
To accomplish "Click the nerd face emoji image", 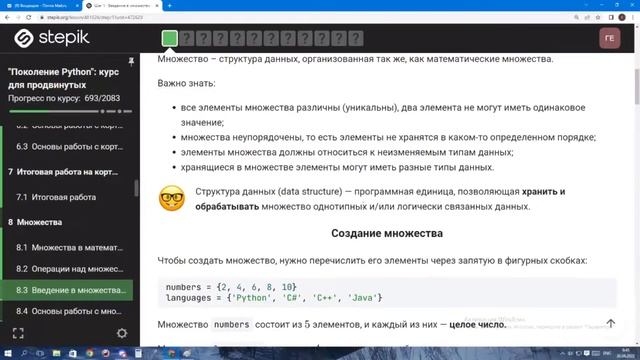I will point(172,198).
